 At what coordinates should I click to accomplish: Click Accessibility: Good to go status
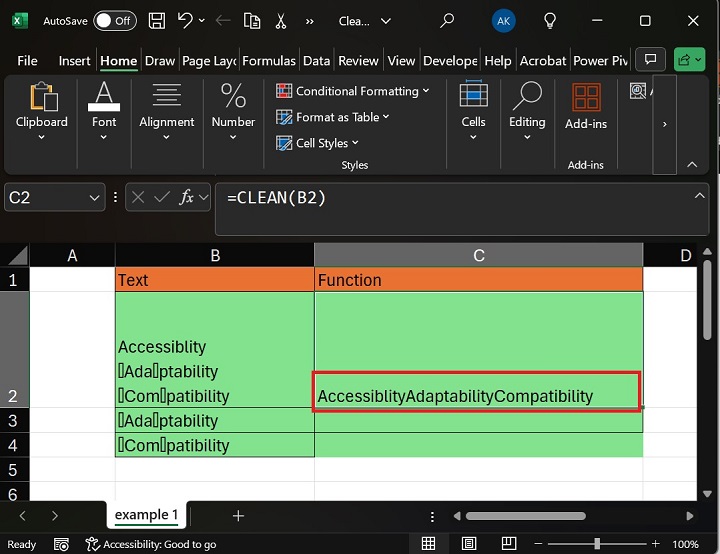click(151, 544)
